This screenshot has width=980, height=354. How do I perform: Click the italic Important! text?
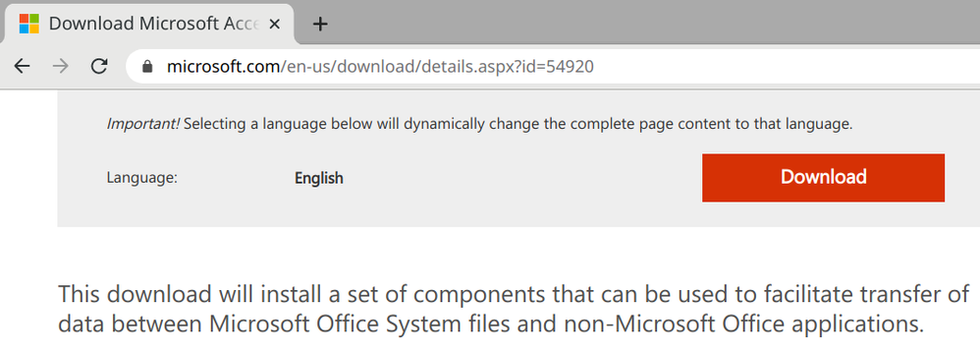(143, 124)
